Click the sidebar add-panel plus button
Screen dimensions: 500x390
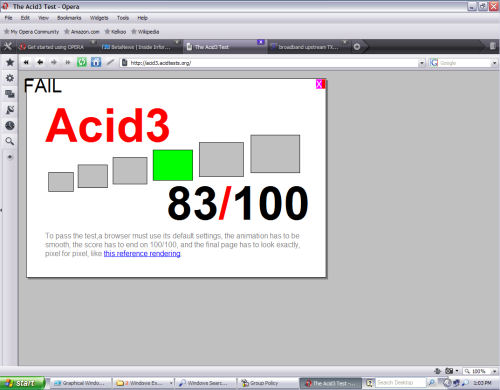pos(10,157)
